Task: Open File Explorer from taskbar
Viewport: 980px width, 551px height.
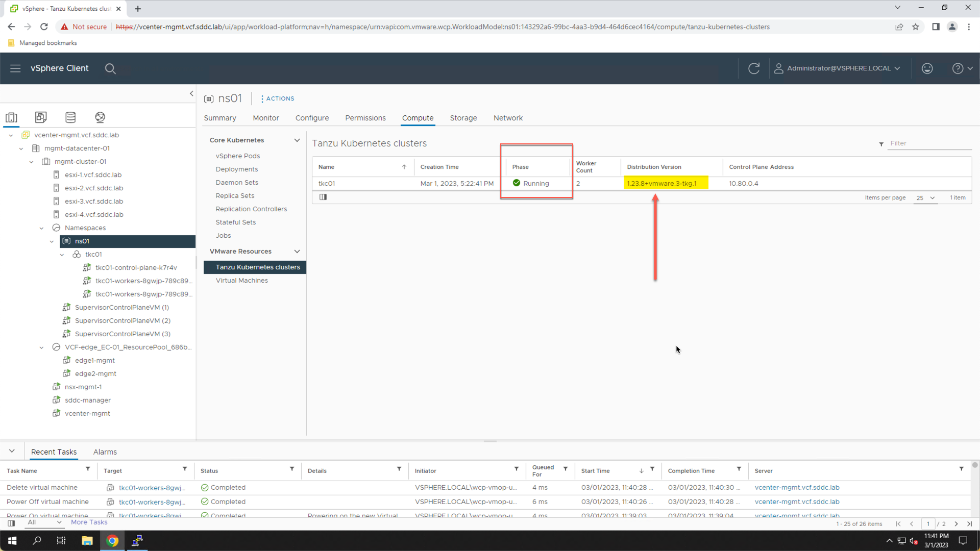Action: [x=87, y=541]
